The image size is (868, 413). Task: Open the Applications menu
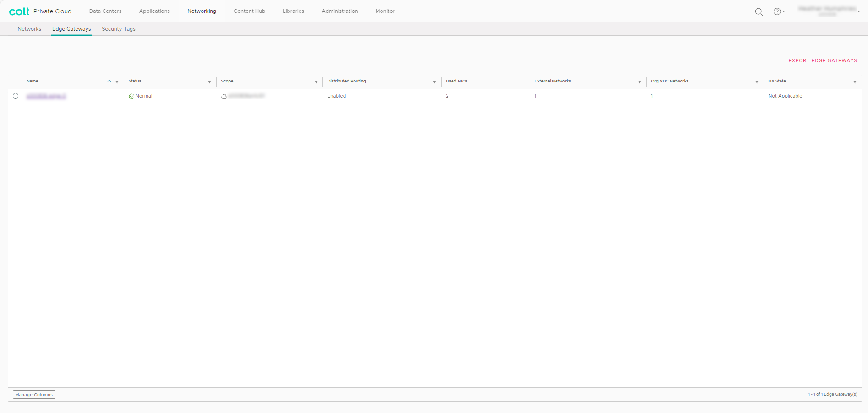tap(154, 11)
